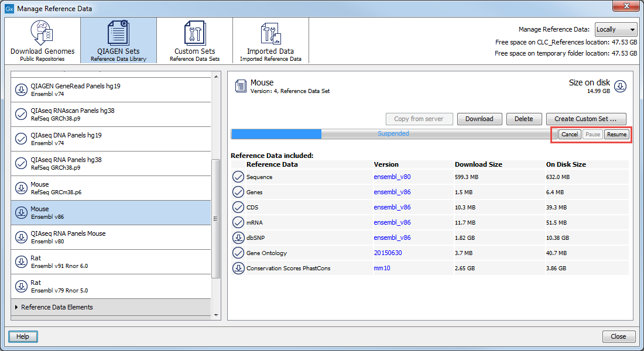Open the Download Genomes tab
Screen dimensions: 644x351
(x=42, y=40)
